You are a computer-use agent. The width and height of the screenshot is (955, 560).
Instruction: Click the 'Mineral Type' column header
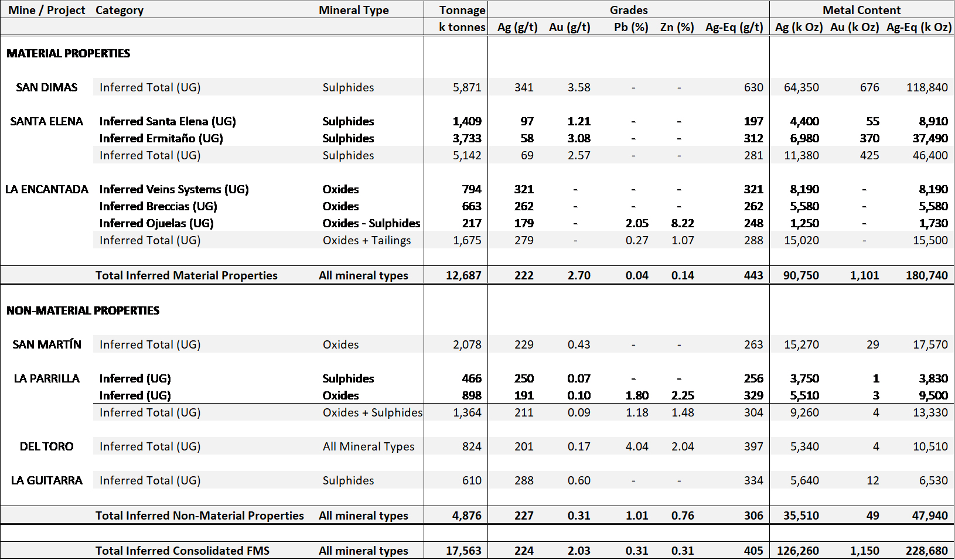[354, 10]
